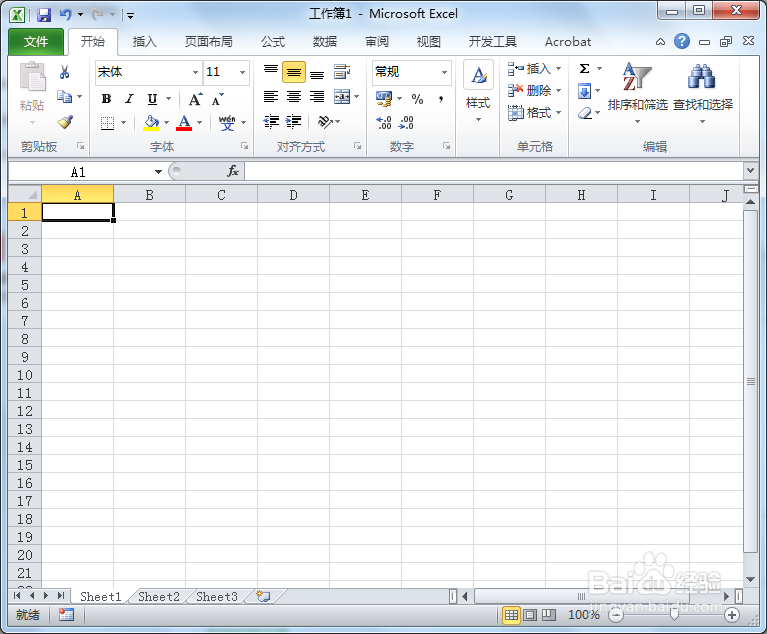This screenshot has width=767, height=634.
Task: Increase decimal places
Action: 384,122
